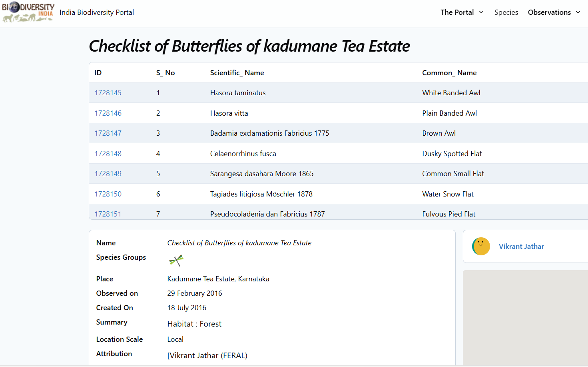Click the checklist title heading
588x367 pixels.
(x=249, y=46)
